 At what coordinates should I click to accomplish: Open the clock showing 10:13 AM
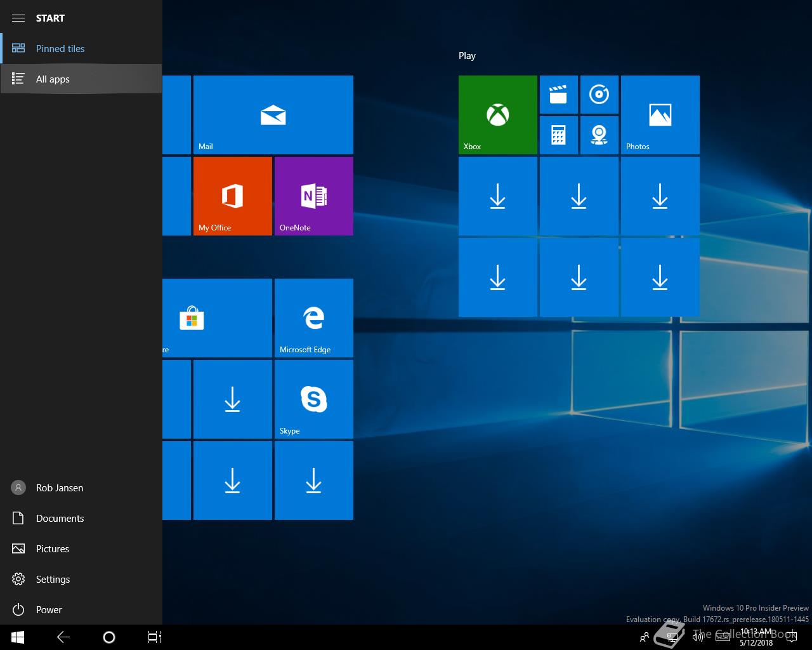(x=756, y=637)
